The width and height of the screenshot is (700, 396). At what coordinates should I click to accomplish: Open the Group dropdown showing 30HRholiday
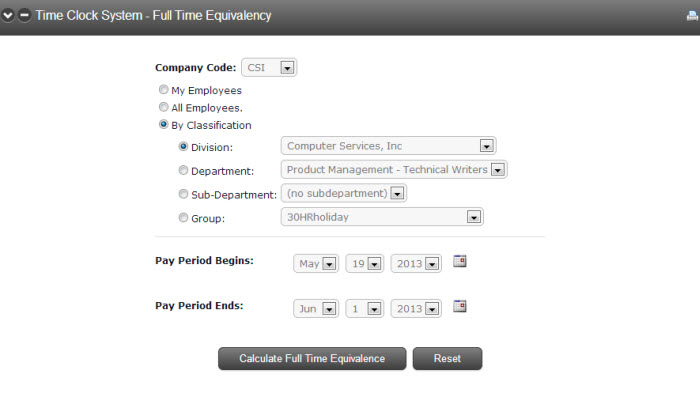pos(382,217)
